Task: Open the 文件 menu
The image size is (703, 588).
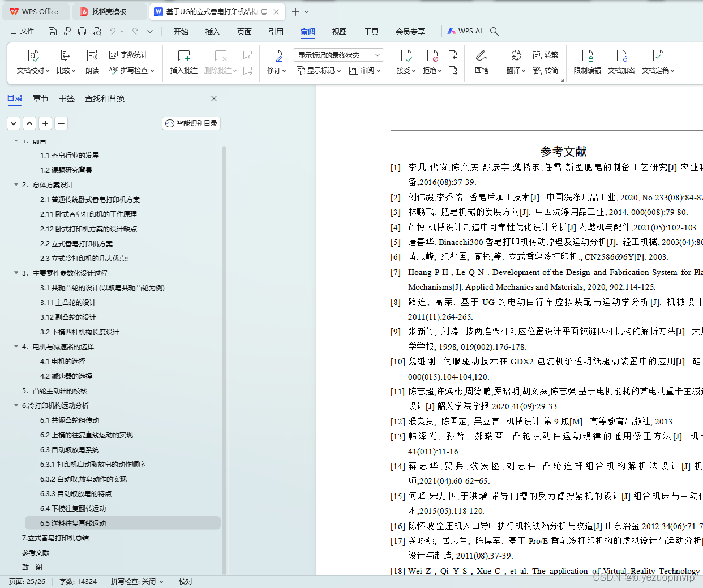Action: click(23, 31)
